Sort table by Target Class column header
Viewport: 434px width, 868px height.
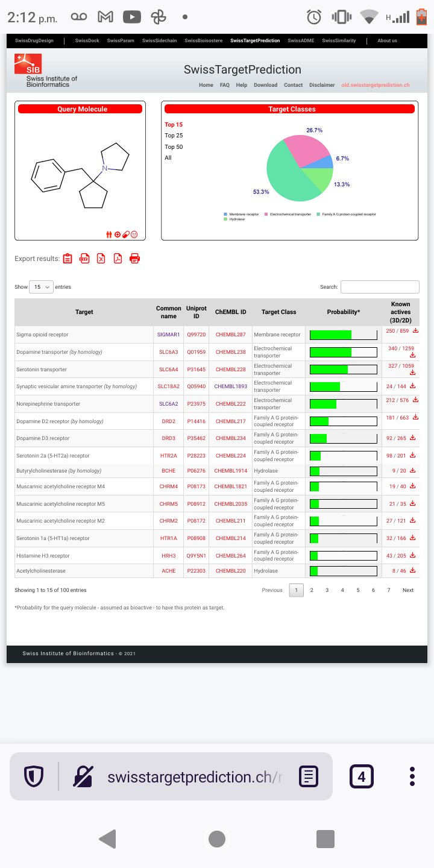[279, 312]
